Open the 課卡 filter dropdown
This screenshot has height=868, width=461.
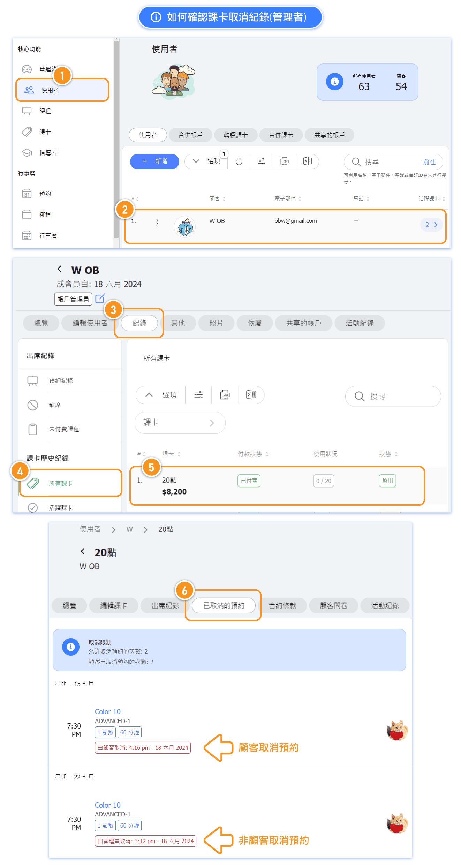[x=180, y=423]
